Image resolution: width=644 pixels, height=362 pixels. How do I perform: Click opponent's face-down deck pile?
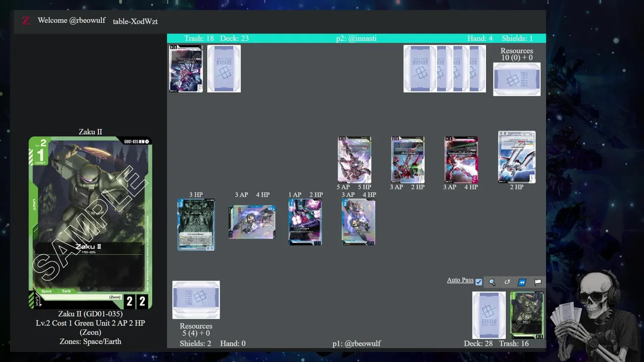coord(224,68)
